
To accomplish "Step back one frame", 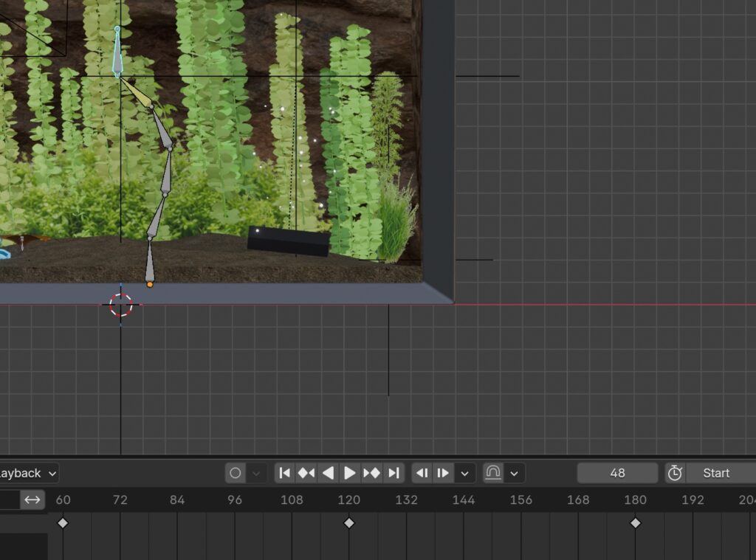I will pos(422,473).
